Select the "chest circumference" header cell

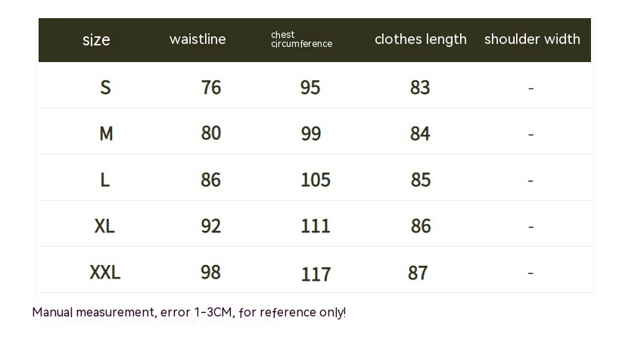(x=301, y=39)
